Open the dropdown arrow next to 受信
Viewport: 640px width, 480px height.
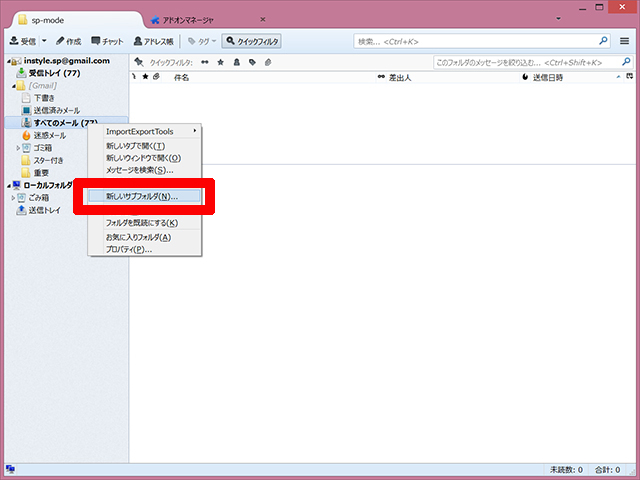(x=44, y=41)
